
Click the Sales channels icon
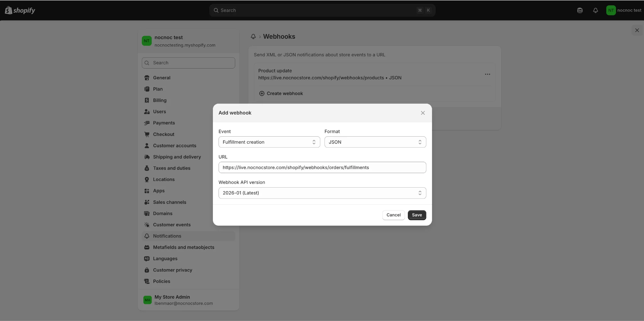pos(147,202)
